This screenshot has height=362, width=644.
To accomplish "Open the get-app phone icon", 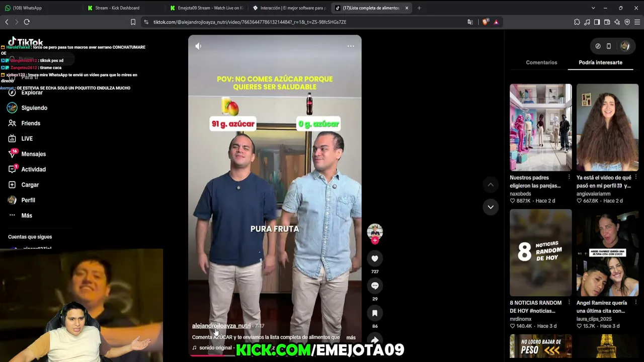I will (x=609, y=46).
